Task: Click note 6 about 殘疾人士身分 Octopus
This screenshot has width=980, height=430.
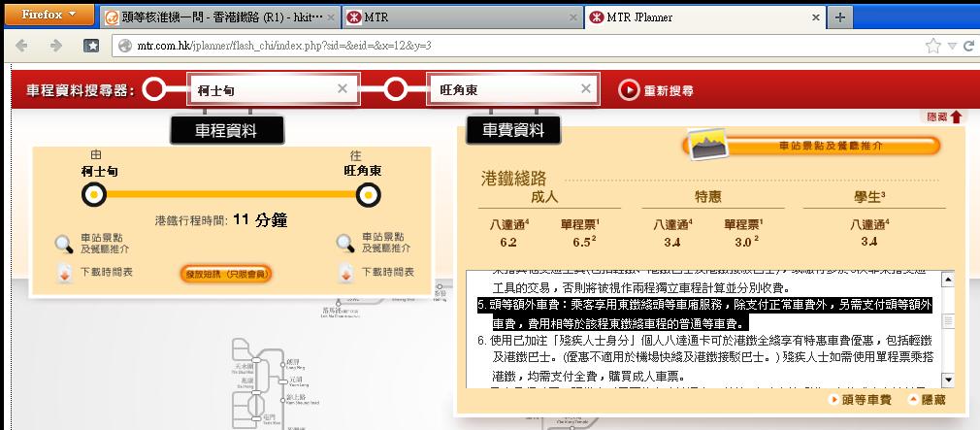Action: coord(705,358)
